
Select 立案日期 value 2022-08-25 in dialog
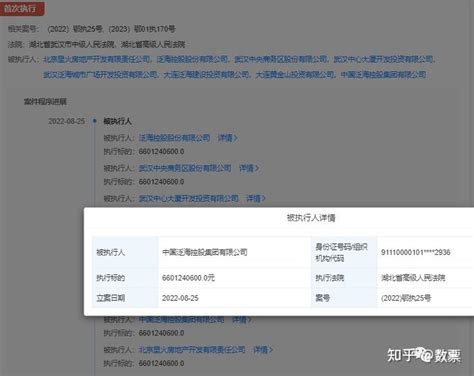[180, 298]
